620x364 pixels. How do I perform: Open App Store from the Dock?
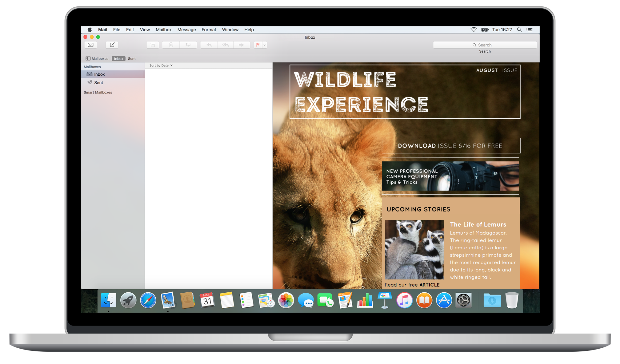444,300
